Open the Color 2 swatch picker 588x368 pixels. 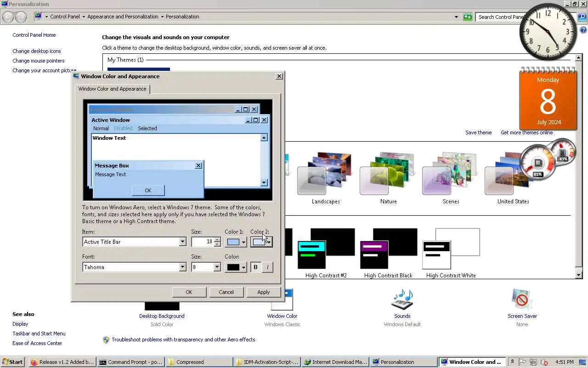point(261,242)
